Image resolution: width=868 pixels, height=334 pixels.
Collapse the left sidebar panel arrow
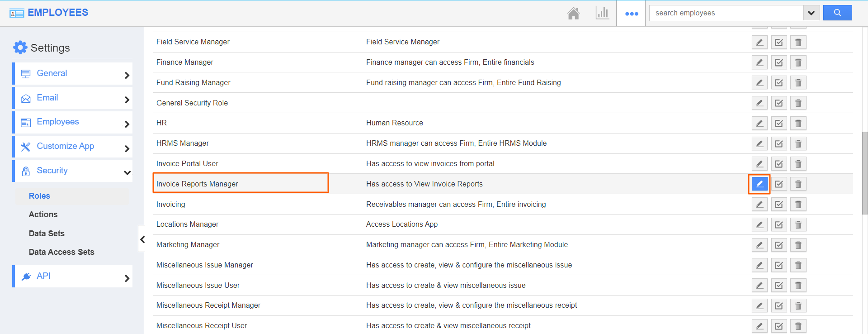coord(142,239)
